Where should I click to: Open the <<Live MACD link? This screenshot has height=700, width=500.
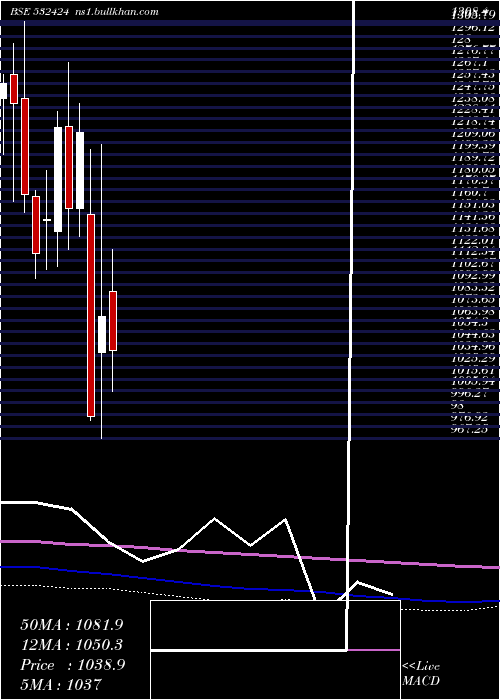(421, 673)
